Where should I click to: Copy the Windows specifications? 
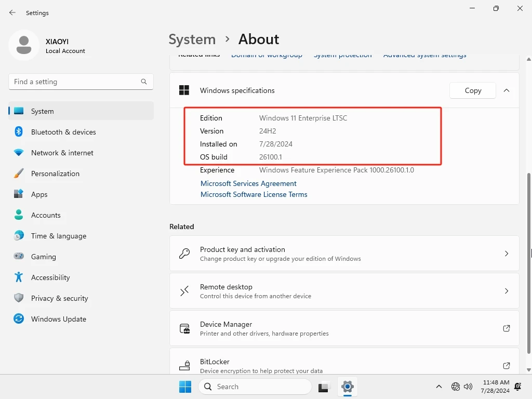pos(473,90)
